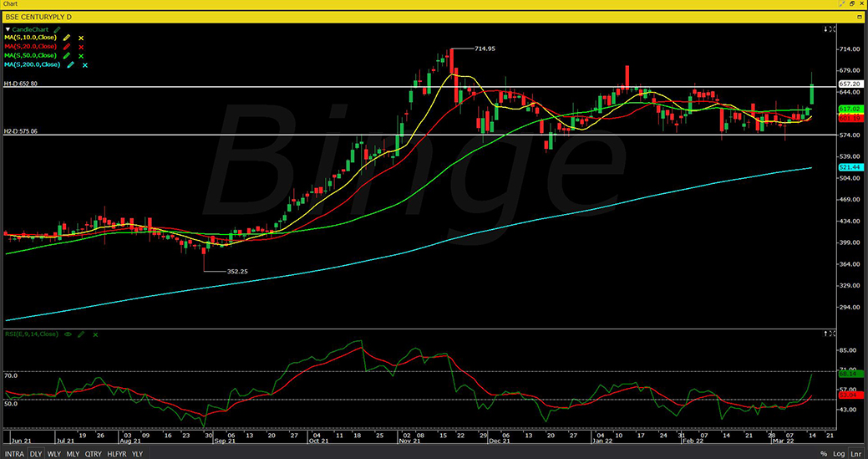The image size is (868, 459).
Task: Select the RSI(E,9,14,Close) legend label
Action: pyautogui.click(x=31, y=334)
